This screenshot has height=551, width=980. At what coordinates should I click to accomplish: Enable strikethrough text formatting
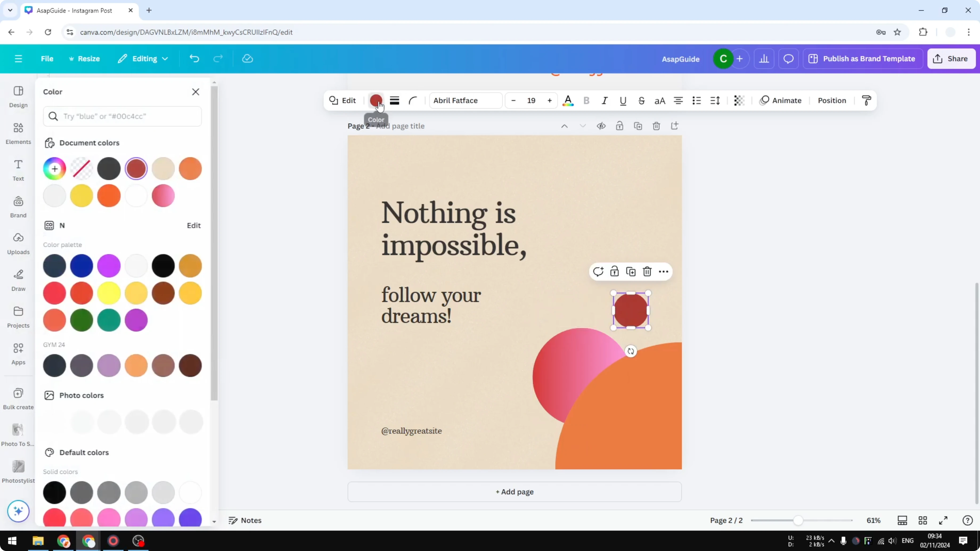point(641,100)
